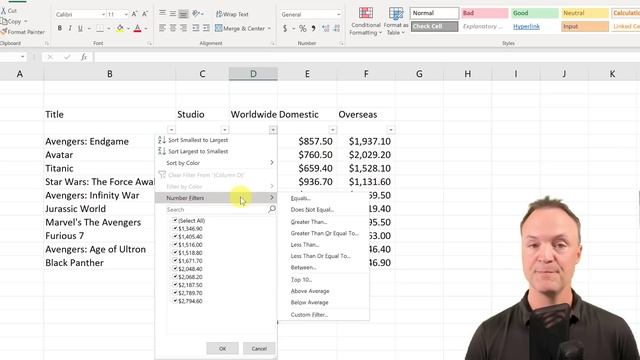Select Greater Than... filter option

coord(309,222)
